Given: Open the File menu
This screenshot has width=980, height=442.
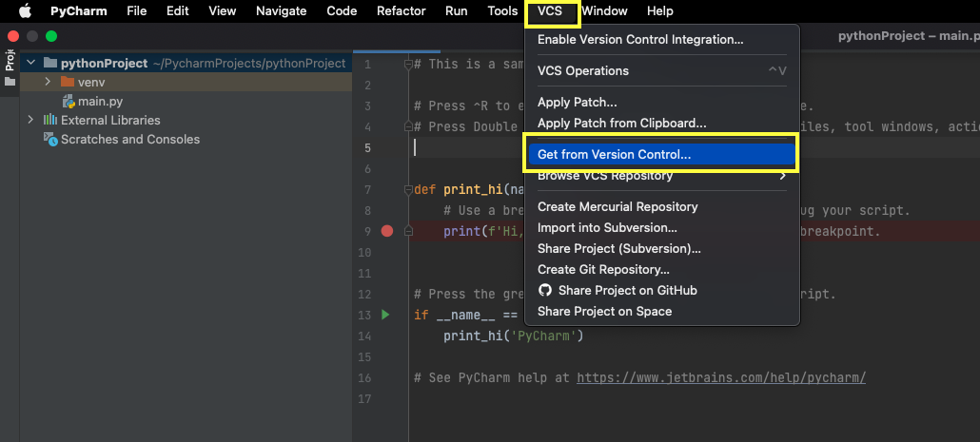Looking at the screenshot, I should coord(136,10).
